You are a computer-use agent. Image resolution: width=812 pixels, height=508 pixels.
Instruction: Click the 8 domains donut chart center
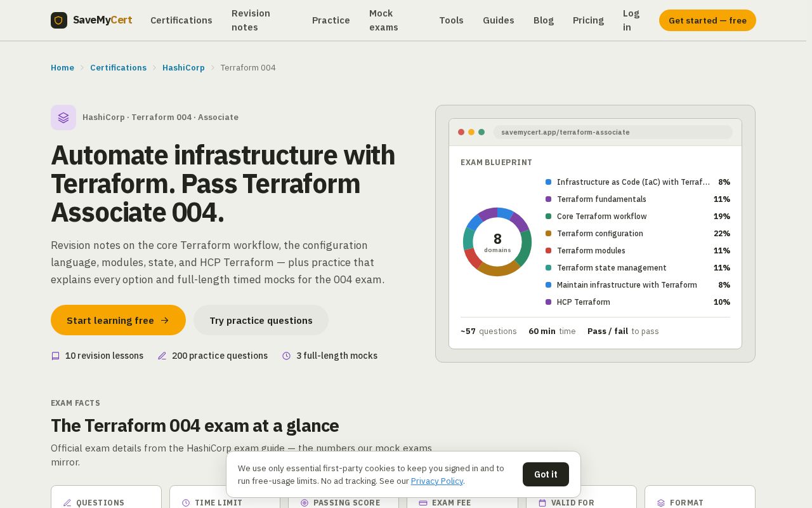click(x=497, y=242)
